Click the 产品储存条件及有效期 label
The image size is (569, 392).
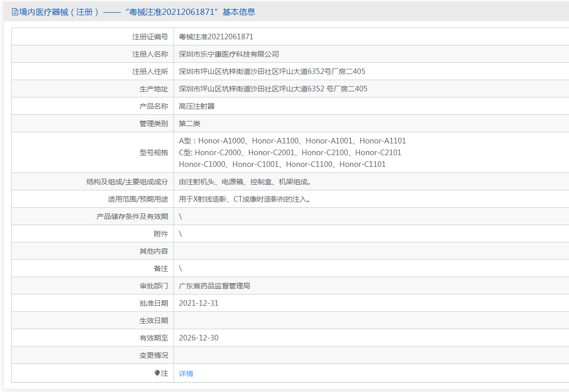point(133,217)
